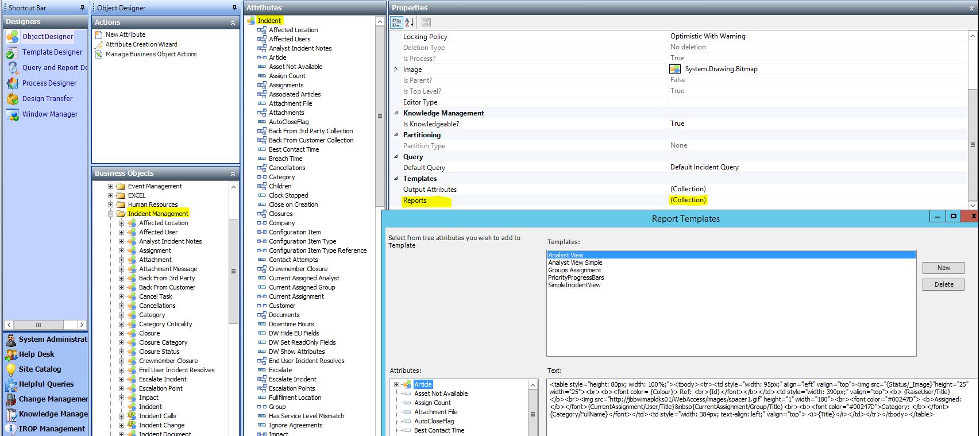
Task: Click the Manage Business Object Actions icon
Action: [99, 54]
